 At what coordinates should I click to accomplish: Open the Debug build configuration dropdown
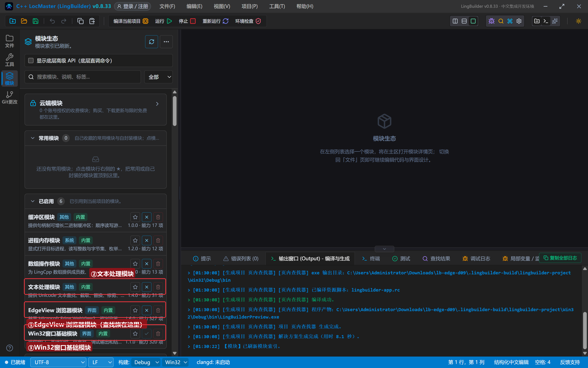pyautogui.click(x=146, y=362)
